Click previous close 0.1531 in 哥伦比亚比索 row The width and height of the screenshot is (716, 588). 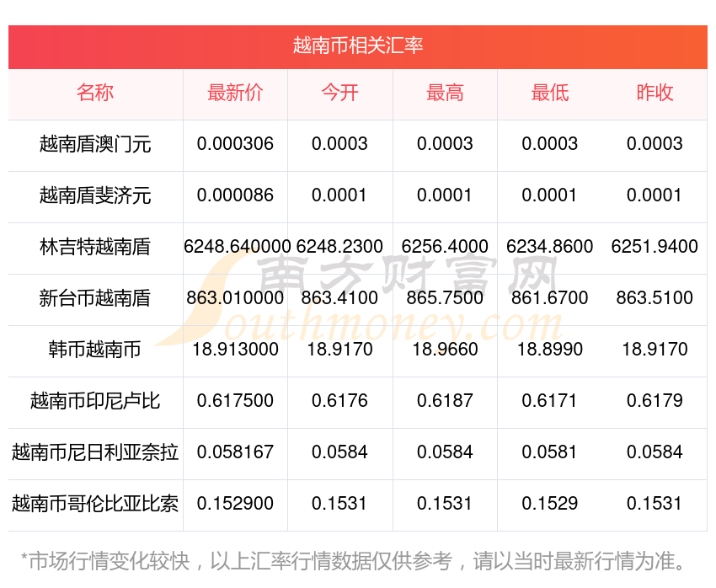point(655,504)
